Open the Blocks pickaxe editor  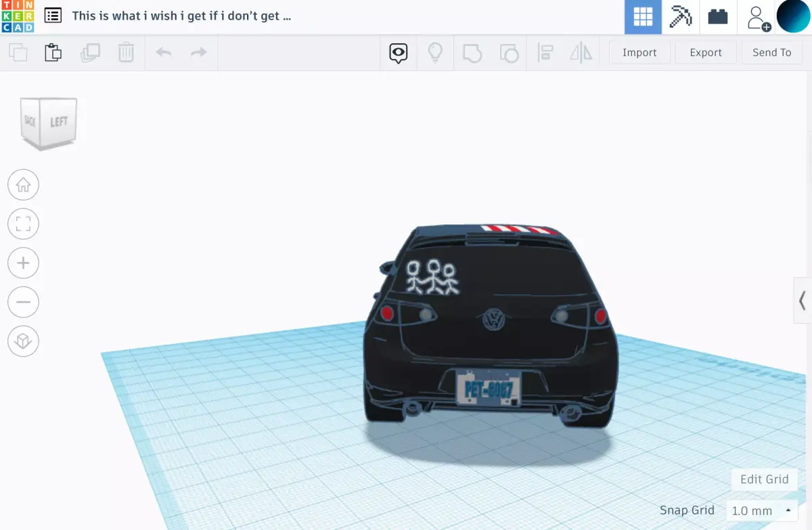[x=680, y=17]
